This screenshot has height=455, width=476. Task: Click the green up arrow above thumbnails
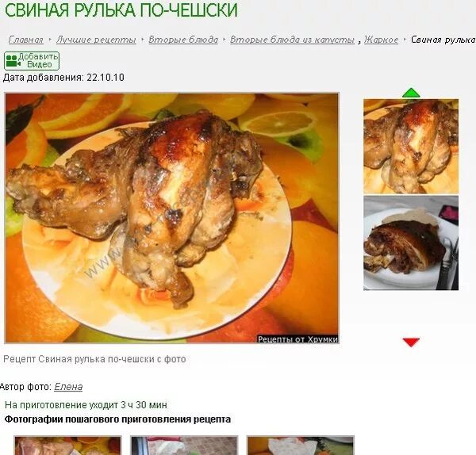(x=411, y=93)
